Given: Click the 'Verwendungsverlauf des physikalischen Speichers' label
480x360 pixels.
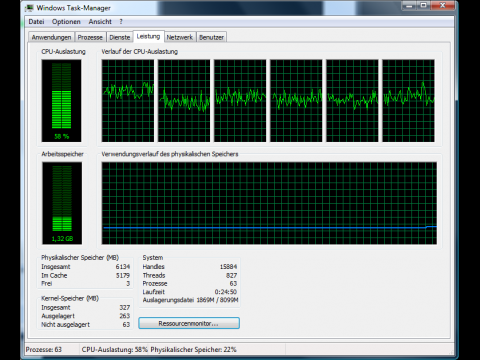Looking at the screenshot, I should (170, 154).
